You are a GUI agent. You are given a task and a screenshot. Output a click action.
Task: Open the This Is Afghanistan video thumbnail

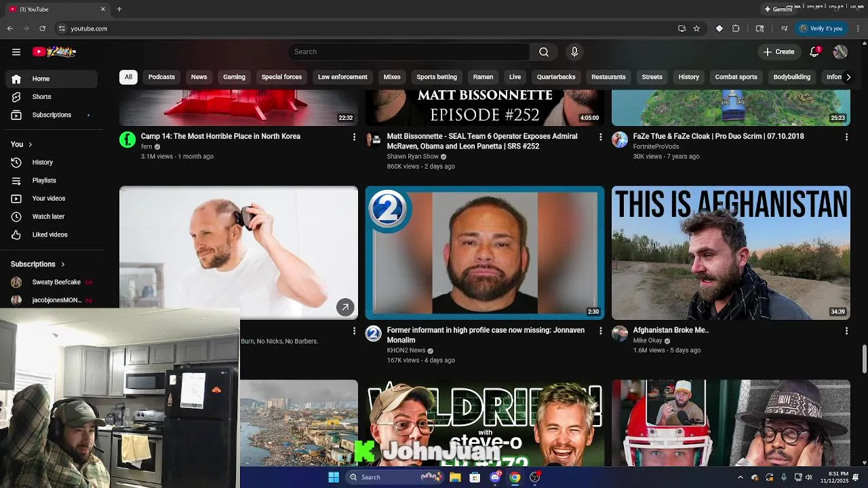731,253
